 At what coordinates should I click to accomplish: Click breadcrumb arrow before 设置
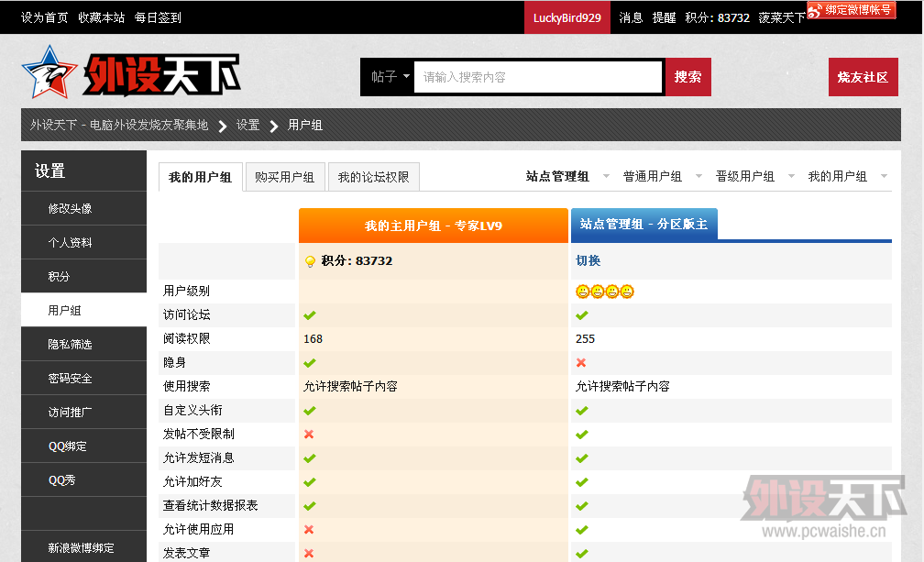(222, 127)
